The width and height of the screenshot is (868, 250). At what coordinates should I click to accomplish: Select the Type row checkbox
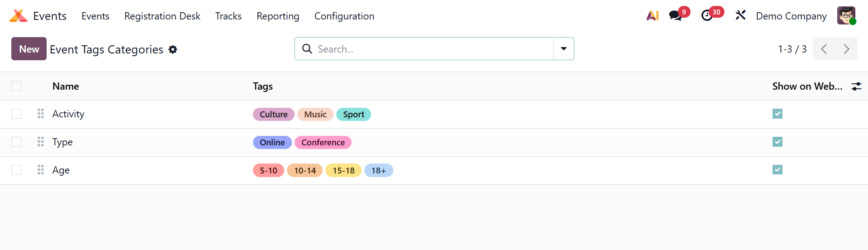16,142
